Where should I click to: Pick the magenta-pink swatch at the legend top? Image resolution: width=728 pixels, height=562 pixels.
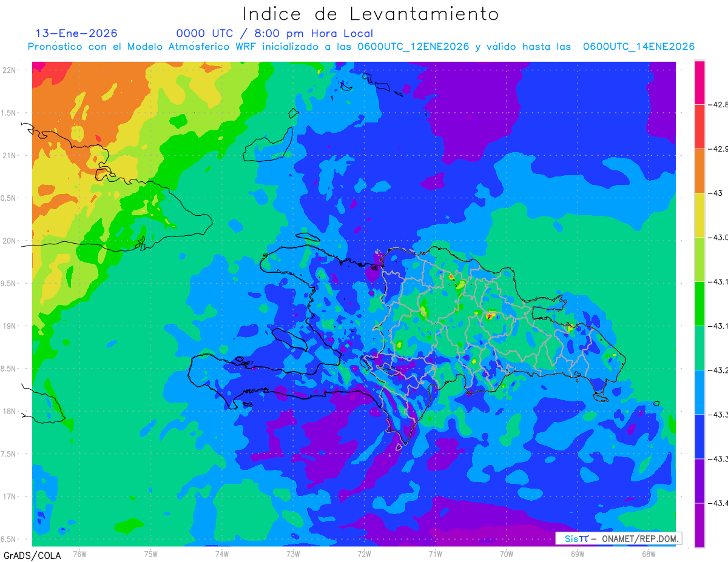(699, 82)
